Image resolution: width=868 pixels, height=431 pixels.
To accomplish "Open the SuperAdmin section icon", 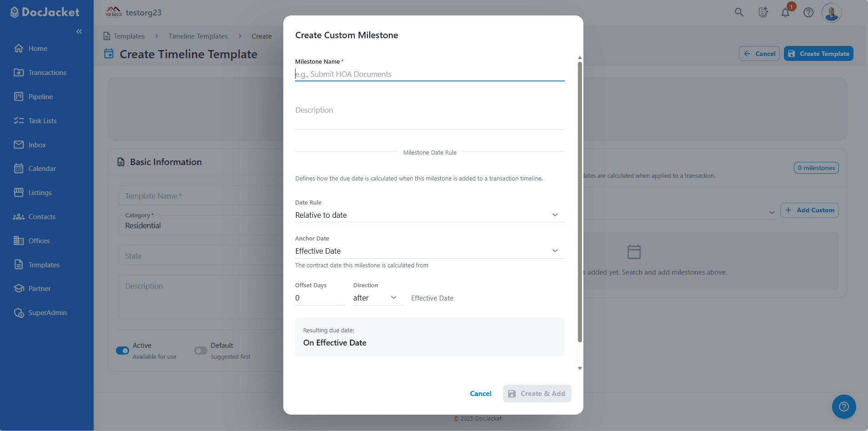I will pyautogui.click(x=19, y=312).
